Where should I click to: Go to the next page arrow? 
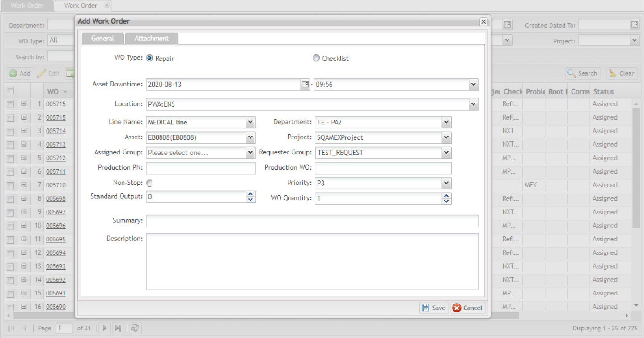[x=105, y=328]
